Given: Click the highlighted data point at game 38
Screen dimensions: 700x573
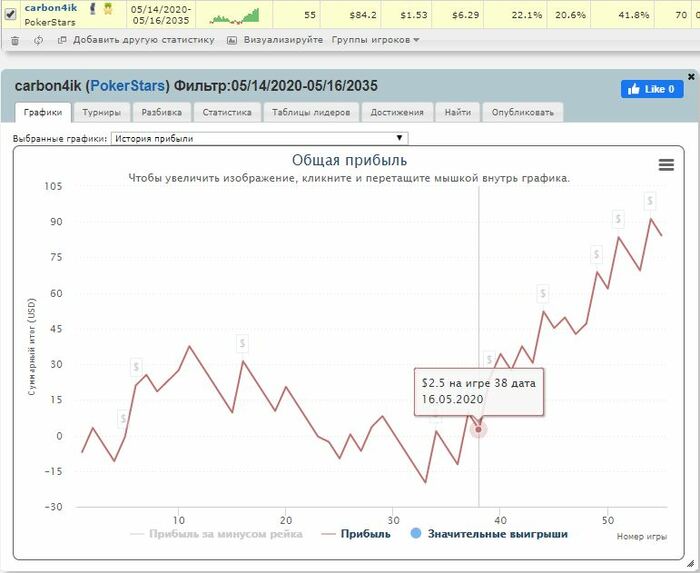Looking at the screenshot, I should tap(479, 429).
